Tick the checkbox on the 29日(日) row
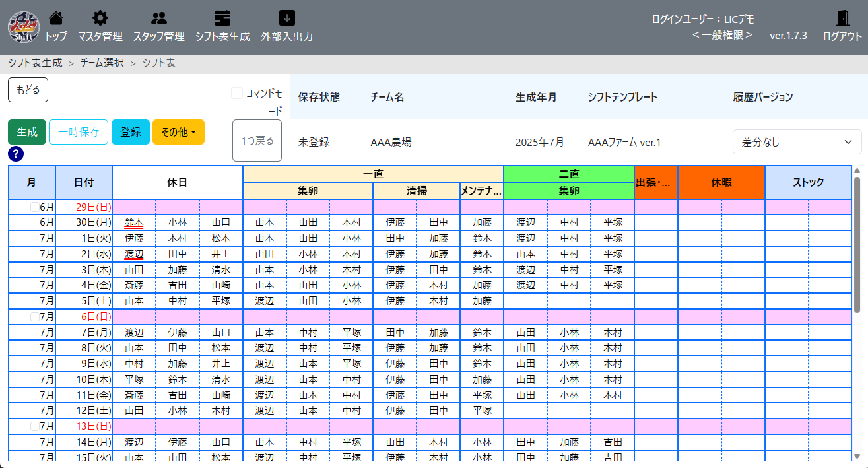The height and width of the screenshot is (470, 868). [x=34, y=207]
